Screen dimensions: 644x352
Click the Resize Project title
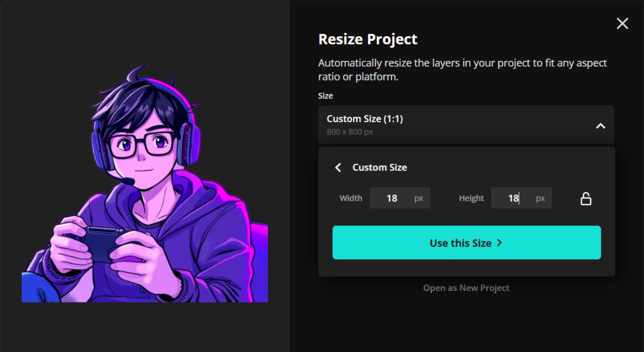click(x=368, y=39)
